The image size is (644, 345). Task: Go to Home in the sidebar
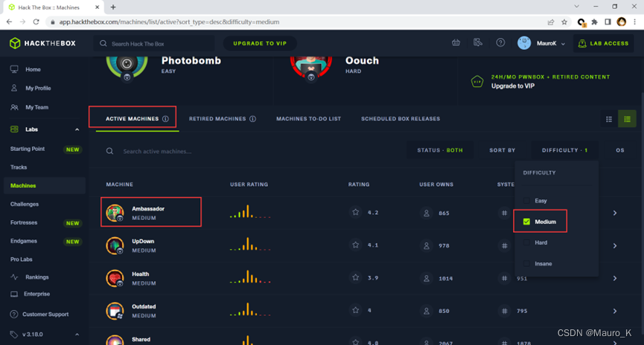pos(33,69)
